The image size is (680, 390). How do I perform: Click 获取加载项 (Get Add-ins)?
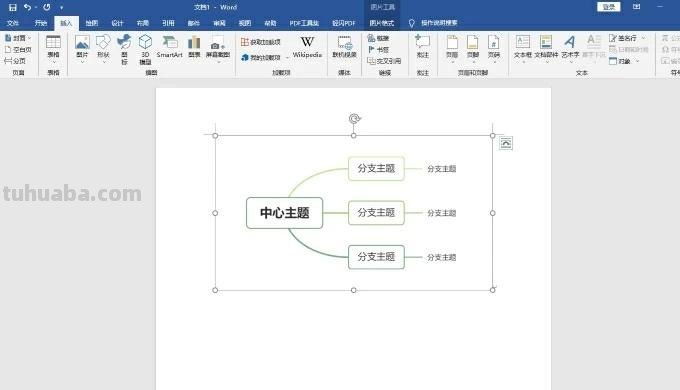(x=261, y=42)
